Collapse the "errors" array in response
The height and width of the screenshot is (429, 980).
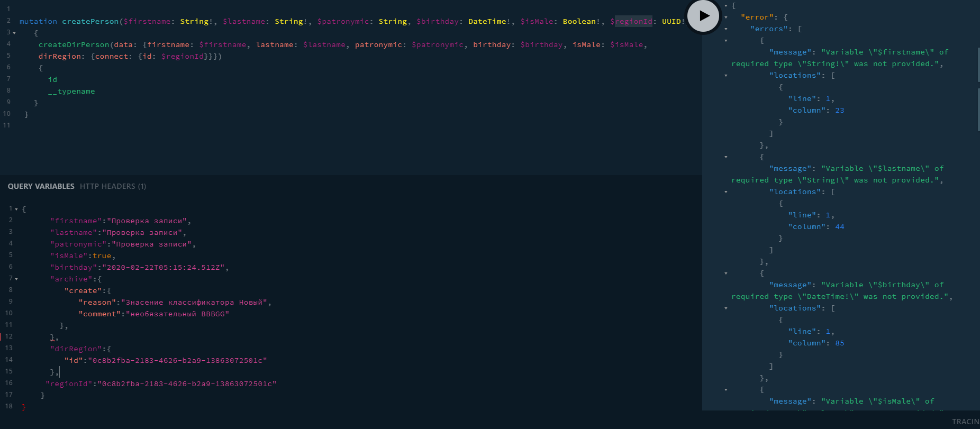[726, 29]
